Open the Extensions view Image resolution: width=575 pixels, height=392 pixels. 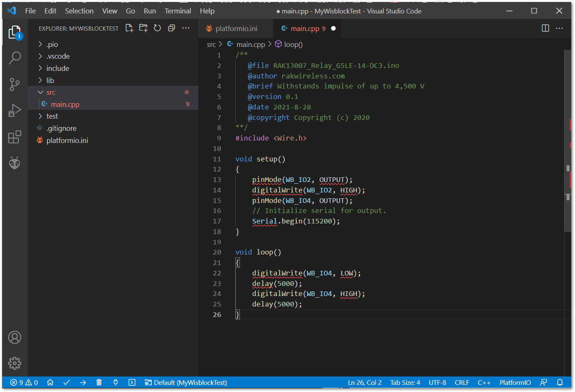tap(15, 137)
